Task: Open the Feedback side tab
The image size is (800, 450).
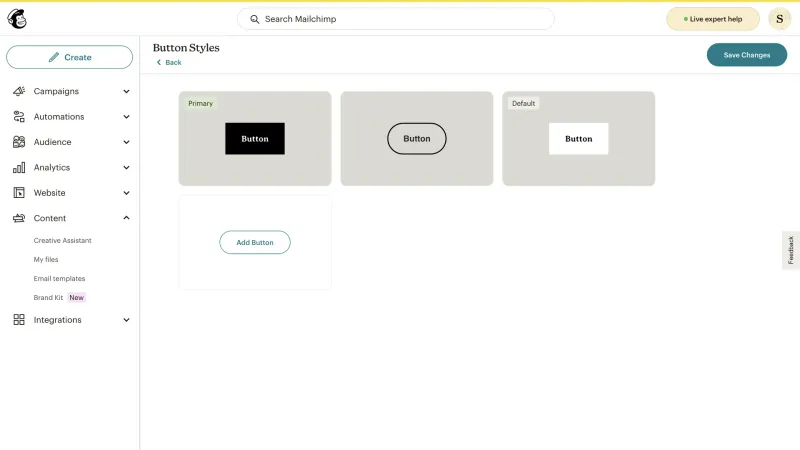Action: (x=791, y=250)
